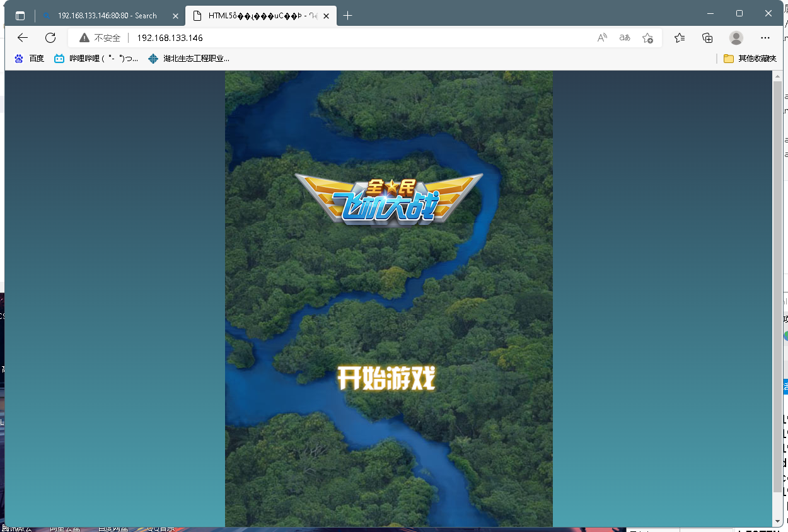Minimize the browser window

tap(710, 13)
